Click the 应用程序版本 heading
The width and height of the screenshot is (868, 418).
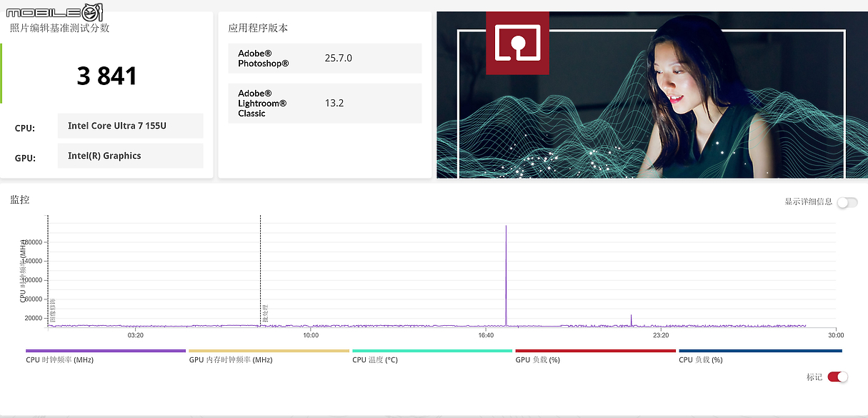click(x=258, y=28)
